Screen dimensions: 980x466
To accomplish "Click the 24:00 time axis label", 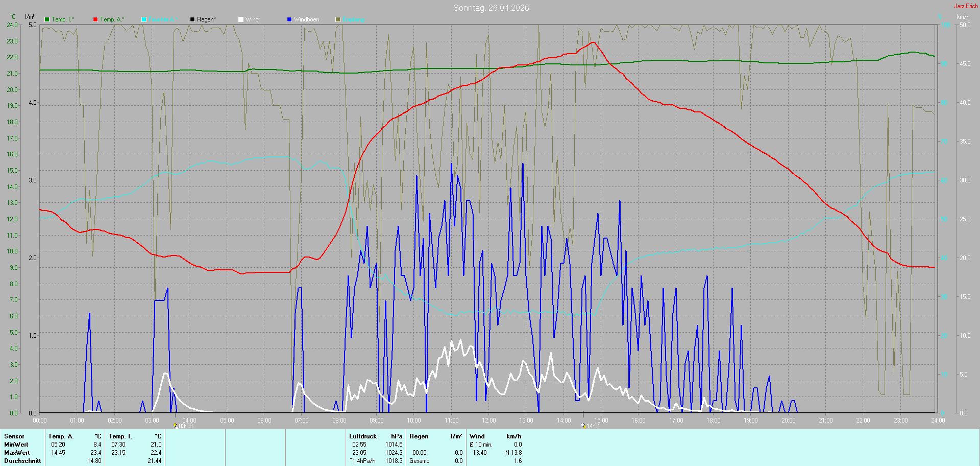I will coord(938,421).
